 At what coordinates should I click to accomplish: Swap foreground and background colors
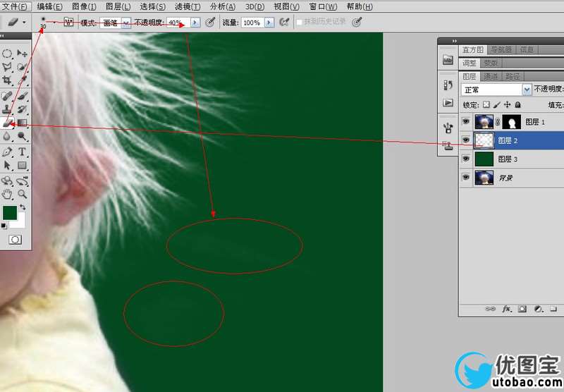click(23, 207)
